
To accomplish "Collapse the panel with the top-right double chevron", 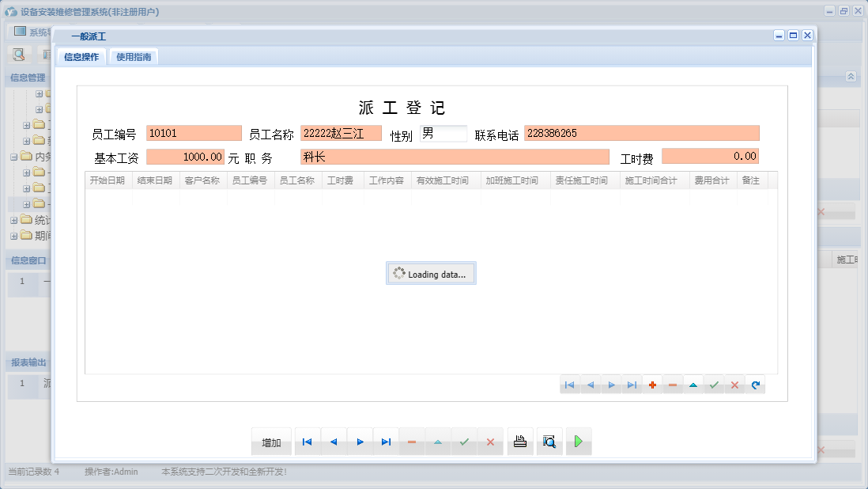I will pos(851,76).
